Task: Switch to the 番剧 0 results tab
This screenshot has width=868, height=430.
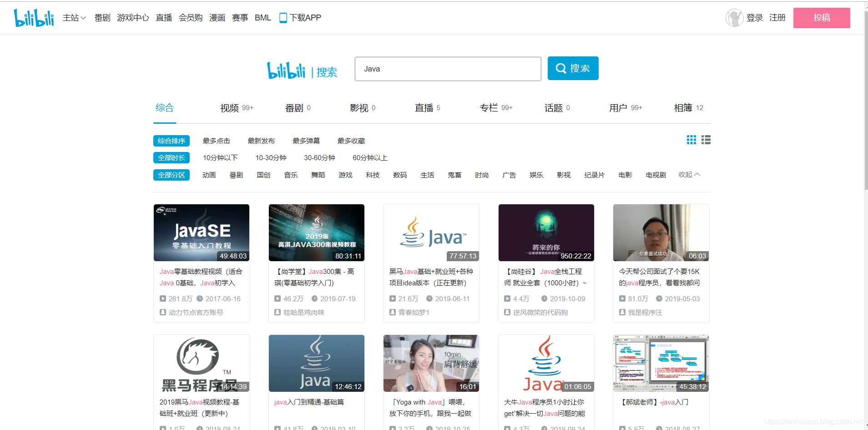Action: (298, 108)
